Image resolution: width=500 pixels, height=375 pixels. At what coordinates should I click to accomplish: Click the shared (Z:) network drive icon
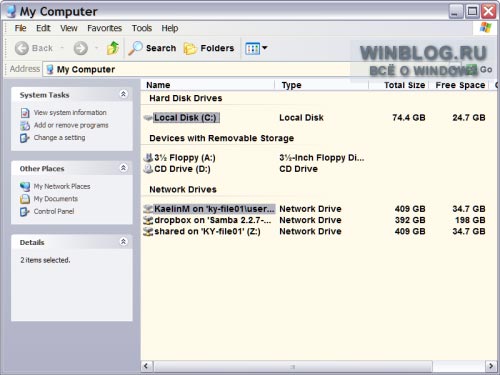point(148,232)
